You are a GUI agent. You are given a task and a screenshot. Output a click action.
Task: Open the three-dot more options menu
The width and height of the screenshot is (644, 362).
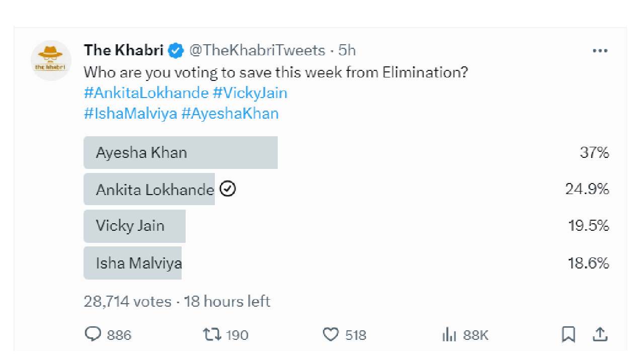[x=600, y=51]
